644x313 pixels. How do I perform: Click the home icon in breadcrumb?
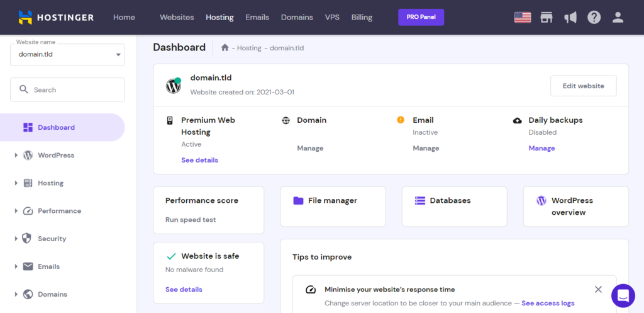(225, 48)
